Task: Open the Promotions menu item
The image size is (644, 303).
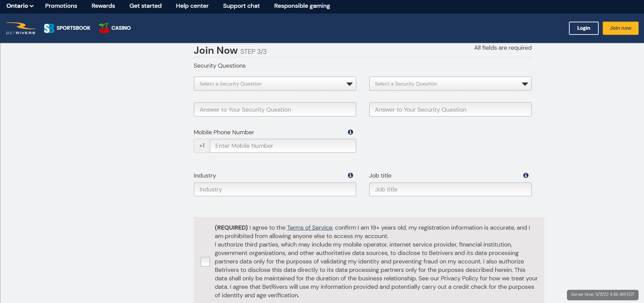Action: [x=61, y=6]
